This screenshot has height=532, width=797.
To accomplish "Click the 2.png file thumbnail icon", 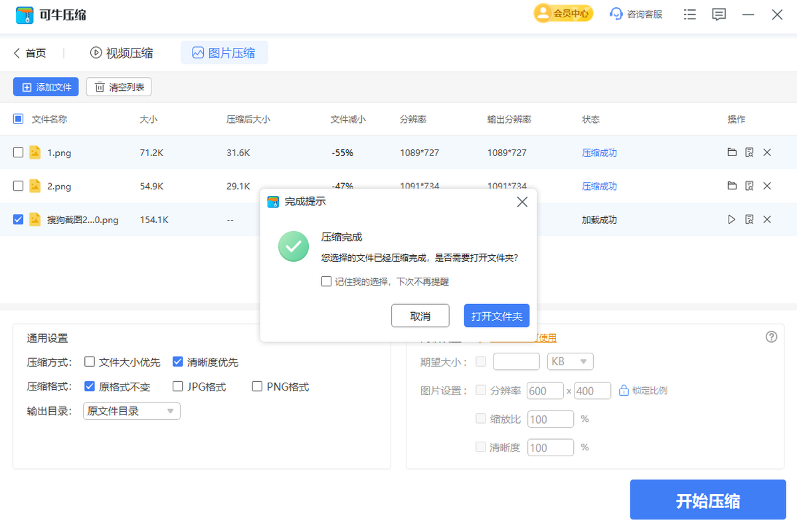I will coord(35,186).
